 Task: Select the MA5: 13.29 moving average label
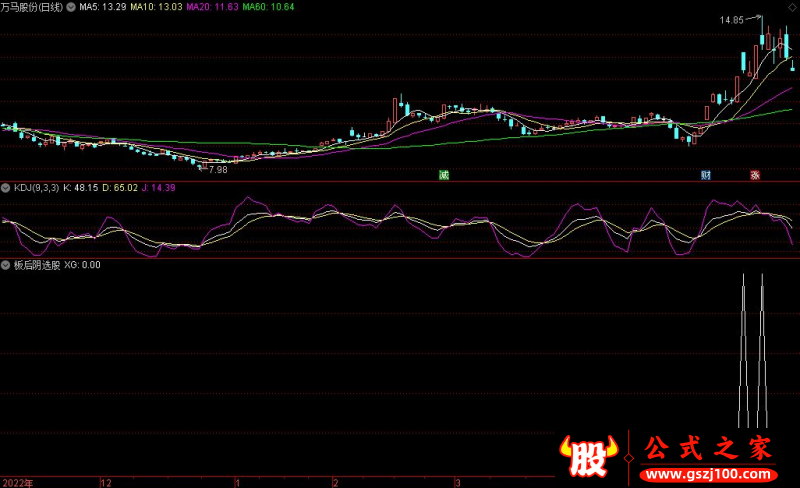pyautogui.click(x=102, y=7)
